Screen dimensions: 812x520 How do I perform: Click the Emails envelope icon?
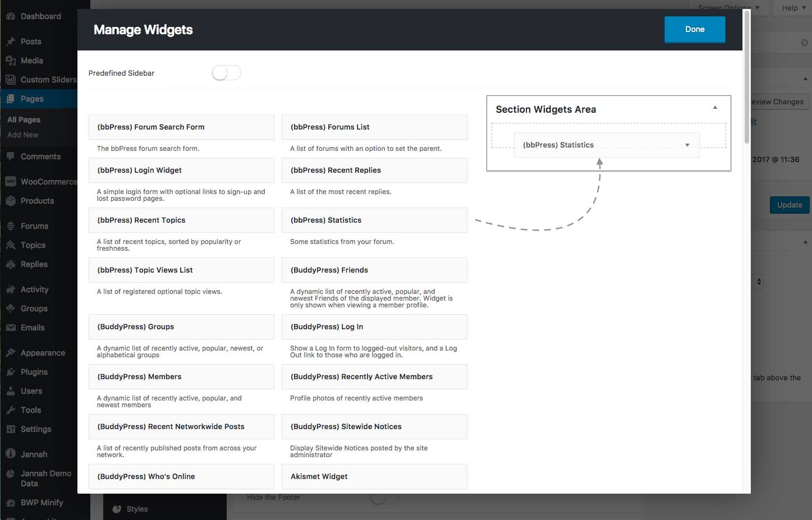pyautogui.click(x=10, y=328)
